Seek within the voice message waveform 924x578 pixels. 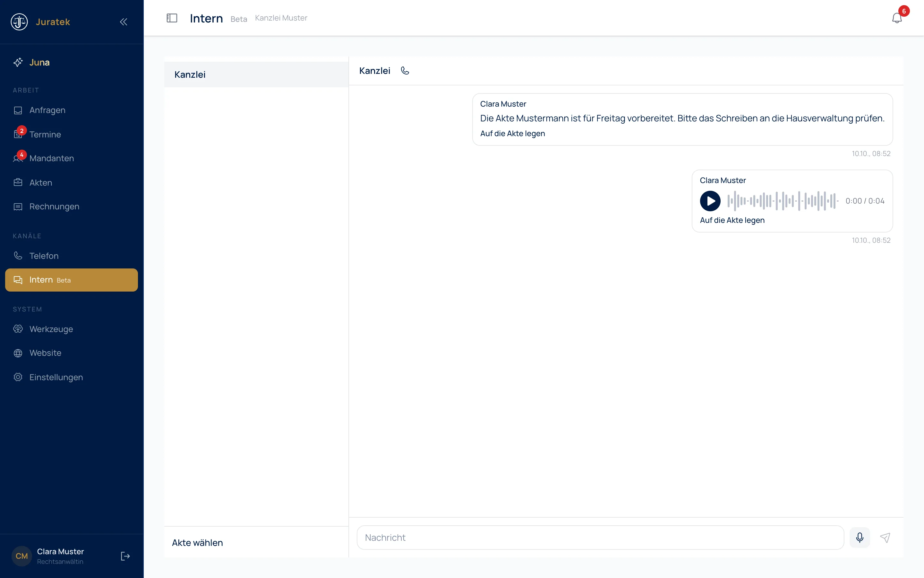(x=783, y=201)
